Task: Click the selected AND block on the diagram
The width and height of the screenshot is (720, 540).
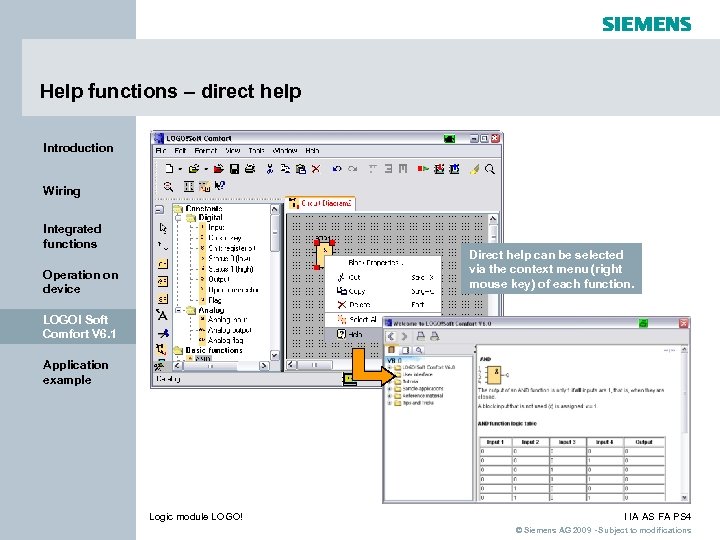Action: pyautogui.click(x=324, y=254)
